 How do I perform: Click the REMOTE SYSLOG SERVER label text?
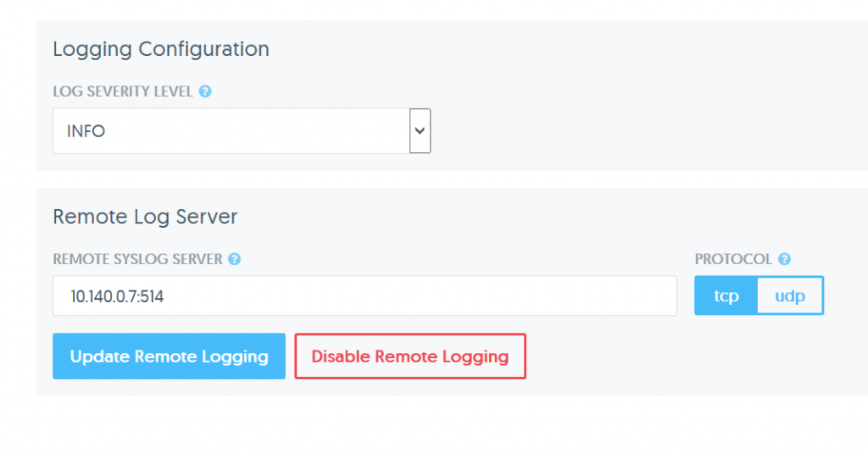(x=137, y=259)
